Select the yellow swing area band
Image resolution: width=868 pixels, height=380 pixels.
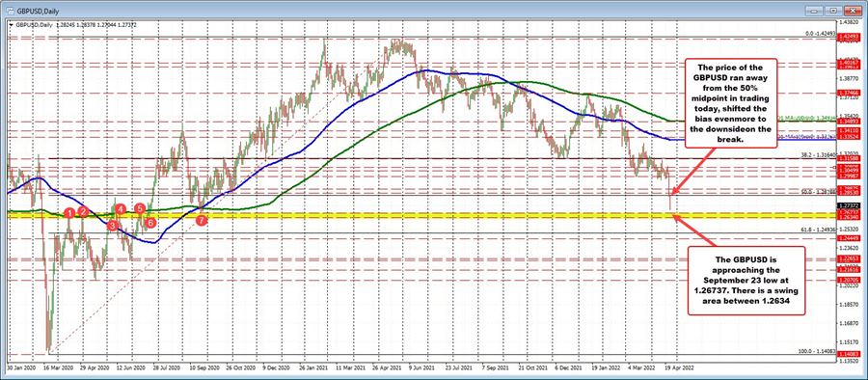[420, 215]
